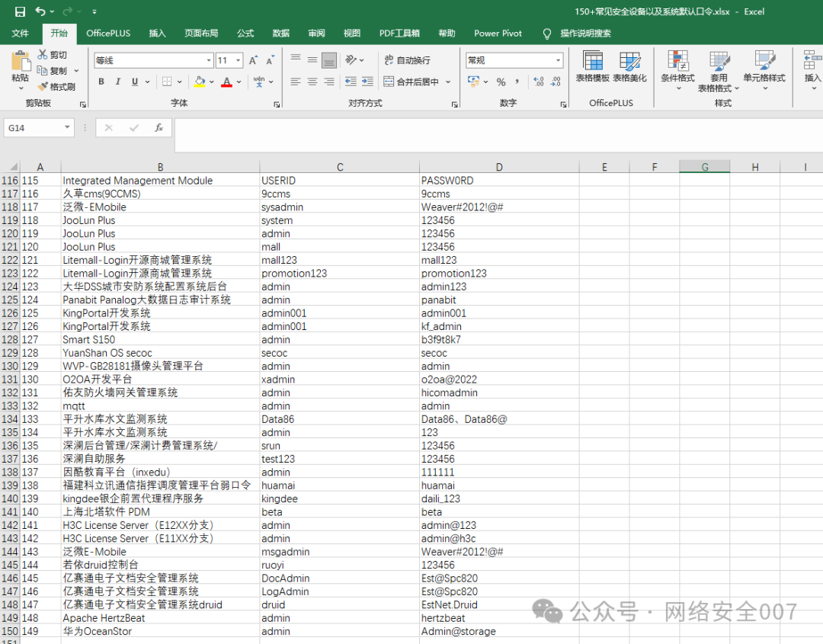823x644 pixels.
Task: Expand Merge and Center options arrow
Action: click(448, 82)
